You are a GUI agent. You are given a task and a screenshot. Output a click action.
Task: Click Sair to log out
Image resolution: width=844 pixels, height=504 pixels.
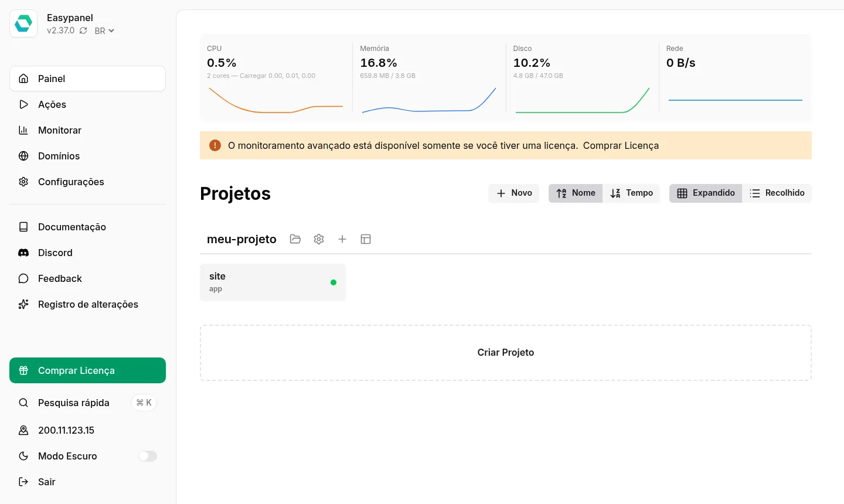(87, 482)
